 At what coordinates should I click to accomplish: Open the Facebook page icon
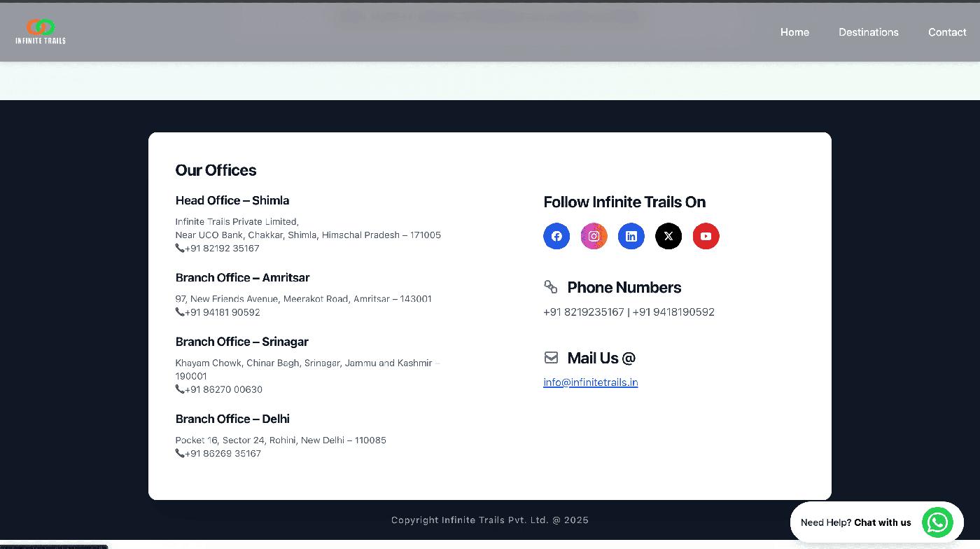click(556, 236)
